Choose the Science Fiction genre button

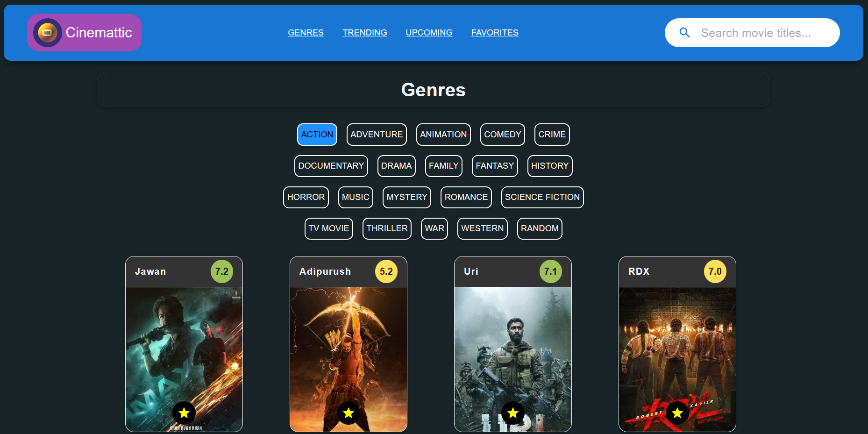542,197
